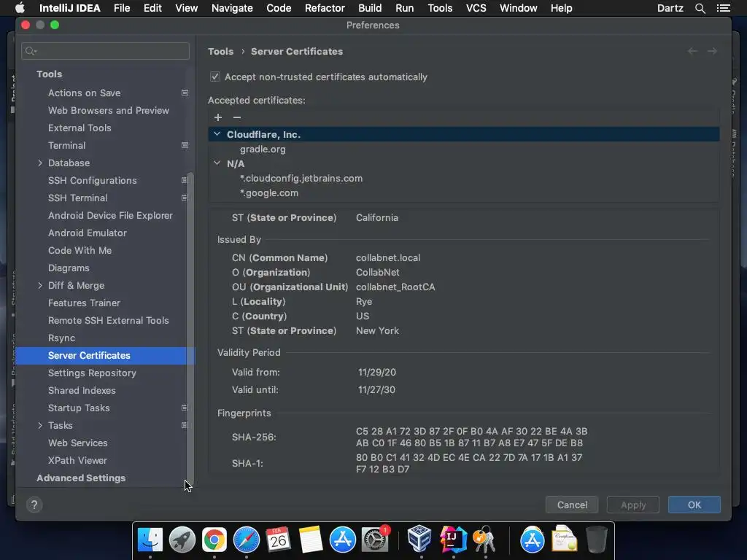This screenshot has width=747, height=560.
Task: Collapse the N/A certificate group
Action: pyautogui.click(x=217, y=163)
